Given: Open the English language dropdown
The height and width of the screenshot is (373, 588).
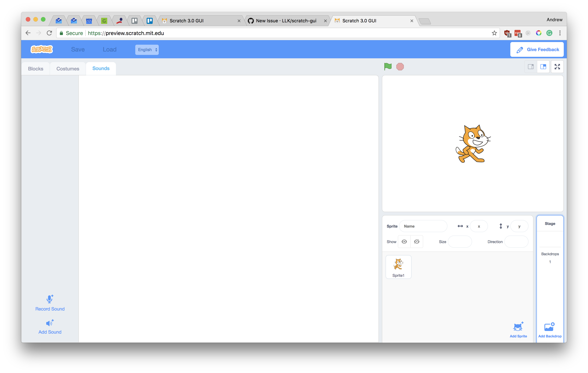Looking at the screenshot, I should (147, 50).
